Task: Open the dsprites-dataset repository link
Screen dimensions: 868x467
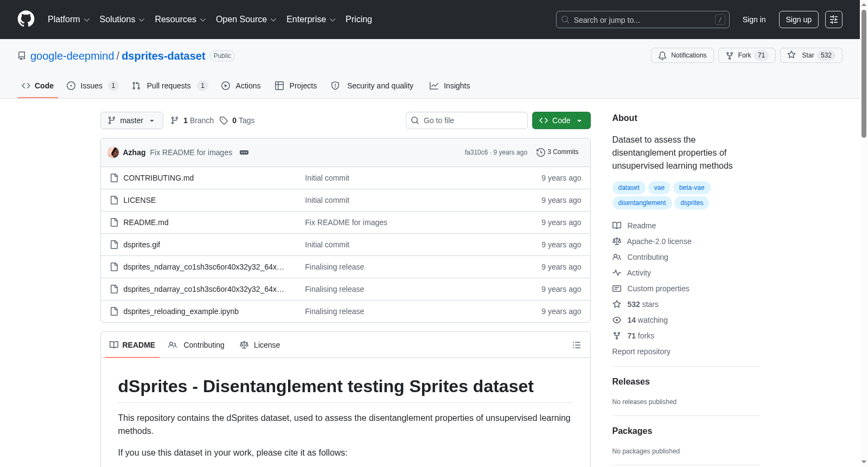Action: pyautogui.click(x=163, y=56)
